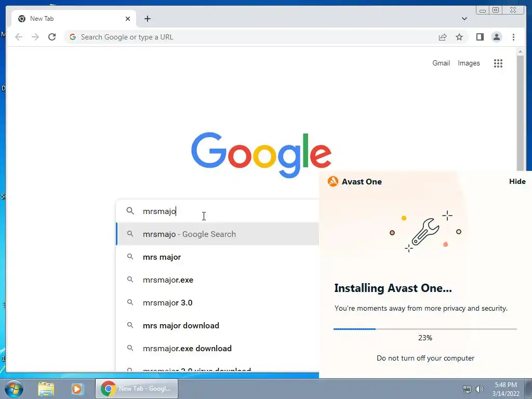Pick 'mrs major download' suggestion
Viewport: 532px width, 399px height.
[218, 325]
